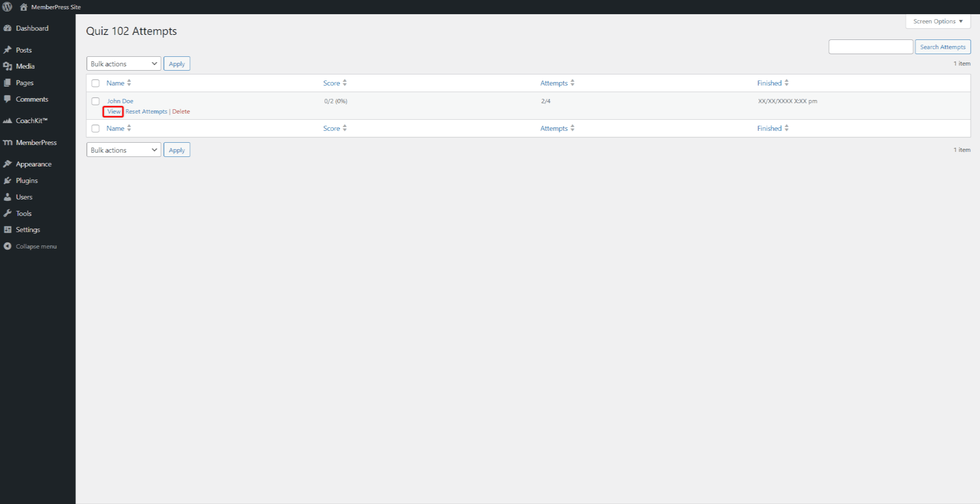Screen dimensions: 980x504
Task: Navigate to Posts section
Action: point(24,49)
